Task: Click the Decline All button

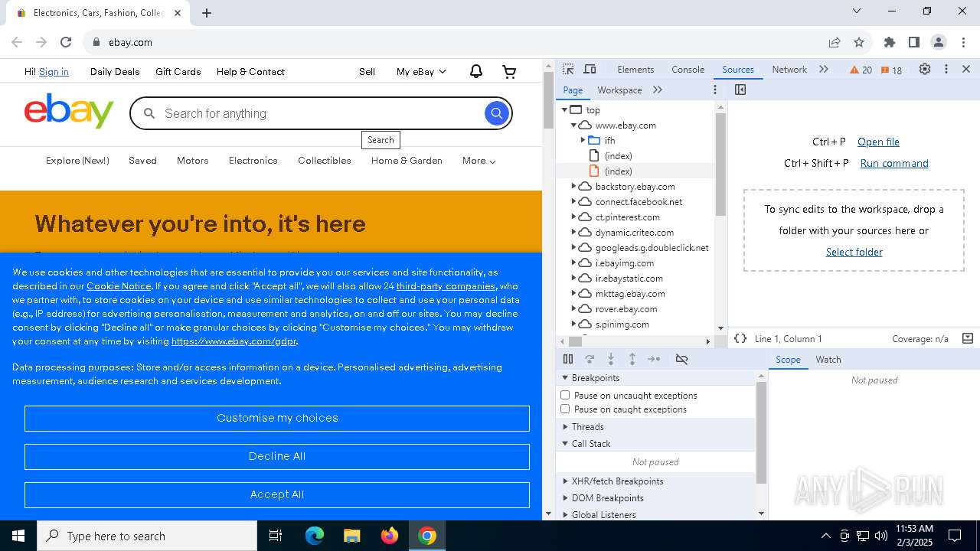Action: pos(277,456)
